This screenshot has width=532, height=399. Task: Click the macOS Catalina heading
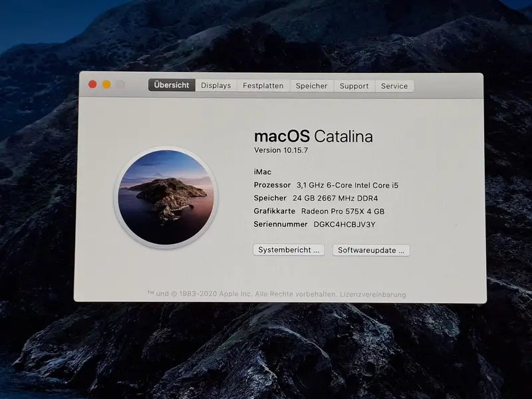click(x=313, y=136)
